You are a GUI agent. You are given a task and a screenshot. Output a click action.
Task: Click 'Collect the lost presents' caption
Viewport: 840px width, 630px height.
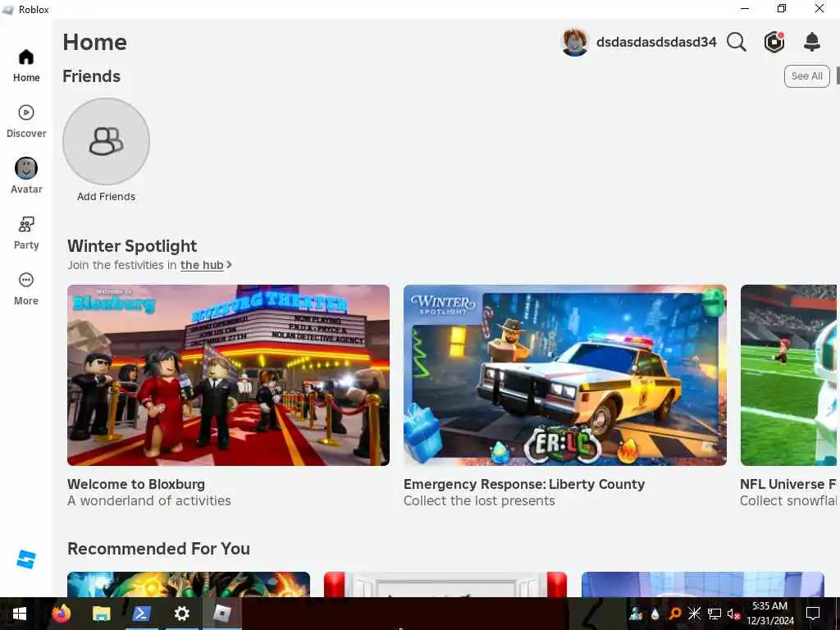point(479,501)
